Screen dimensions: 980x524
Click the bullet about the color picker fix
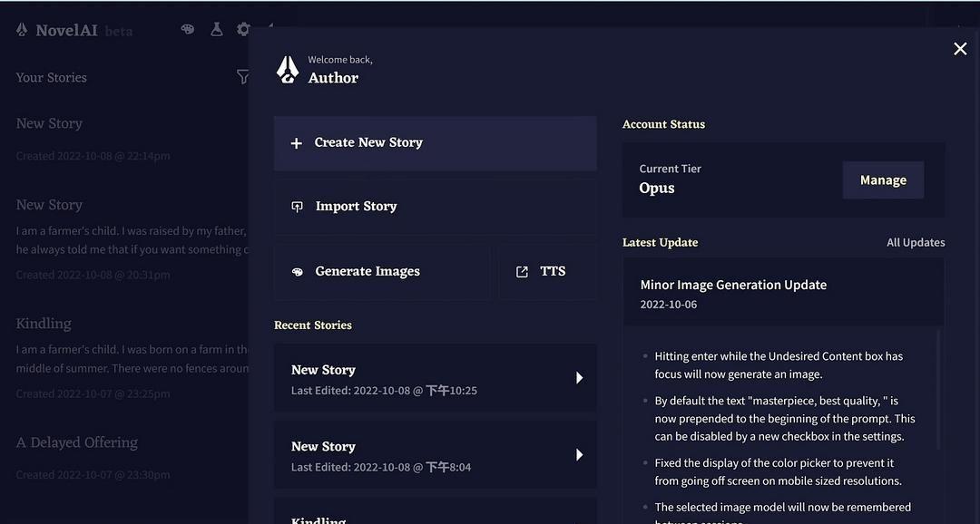pos(779,472)
